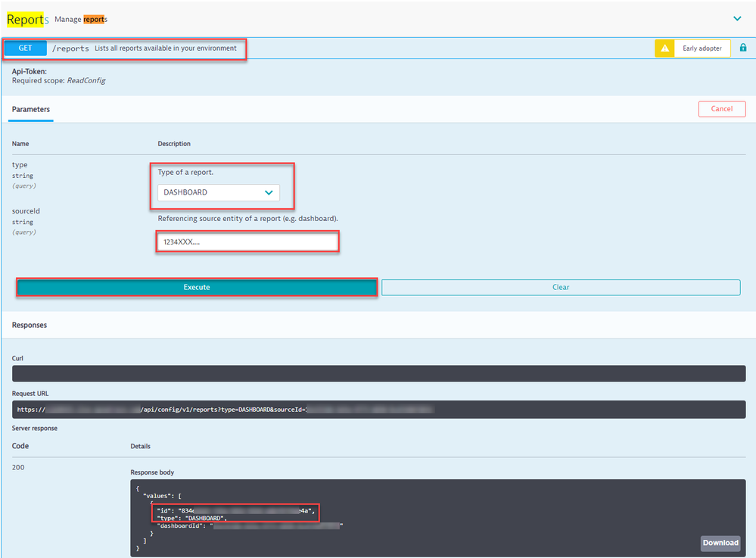The width and height of the screenshot is (756, 558).
Task: Click the dropdown arrow beside DASHBOARD
Action: click(269, 192)
